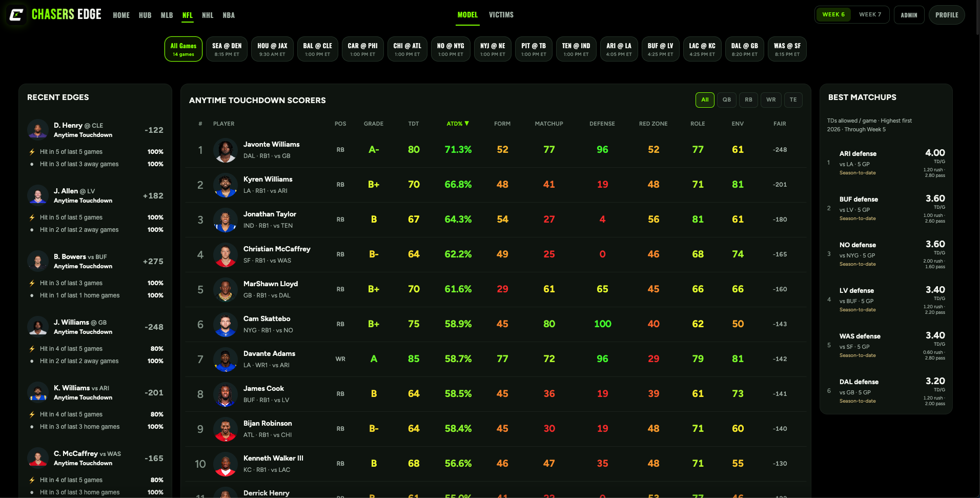Screen dimensions: 980x498
Task: Filter scorers by QB position
Action: click(x=727, y=99)
